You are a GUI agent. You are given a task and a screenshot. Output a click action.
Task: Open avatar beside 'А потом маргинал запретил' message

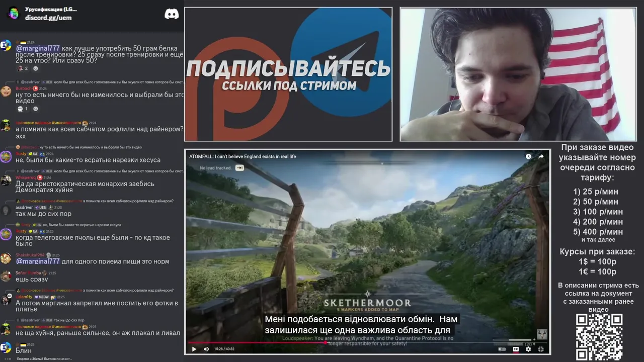[x=6, y=300]
